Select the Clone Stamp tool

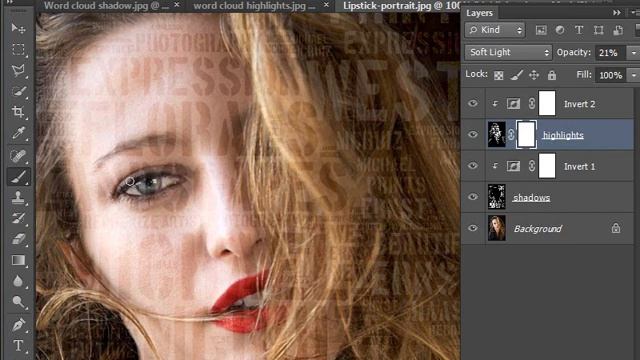[18, 198]
